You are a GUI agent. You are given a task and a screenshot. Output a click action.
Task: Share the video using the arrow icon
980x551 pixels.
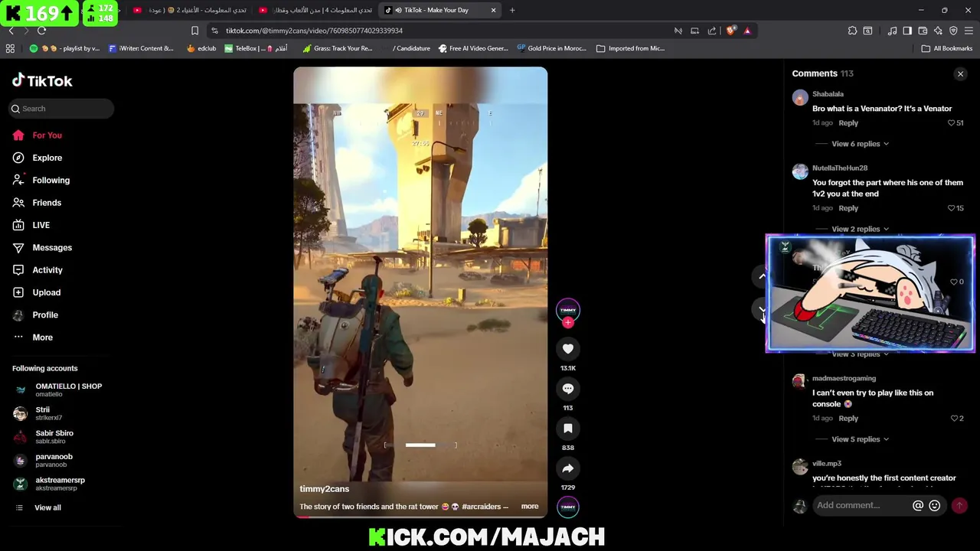pyautogui.click(x=568, y=468)
